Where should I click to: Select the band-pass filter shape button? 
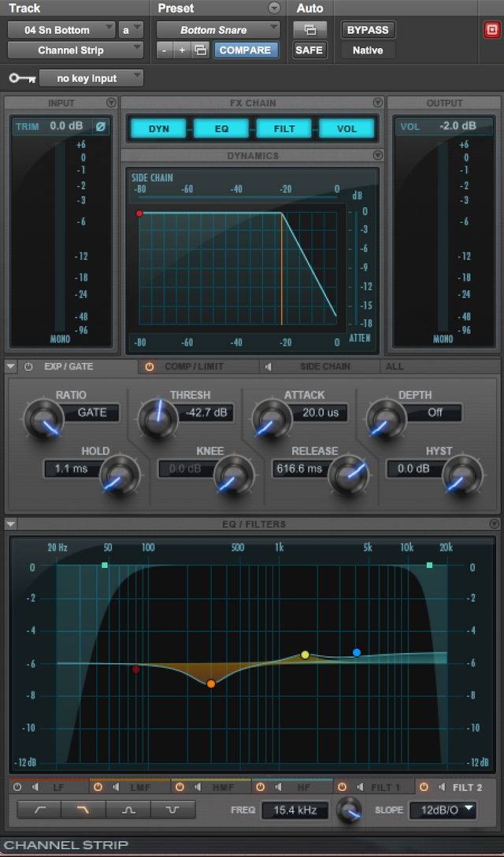pos(128,810)
